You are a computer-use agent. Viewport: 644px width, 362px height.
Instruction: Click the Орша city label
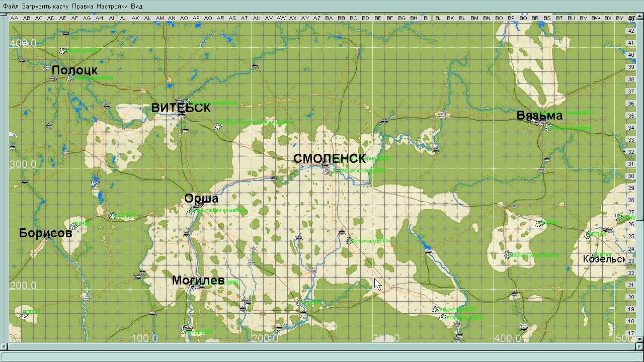[201, 199]
